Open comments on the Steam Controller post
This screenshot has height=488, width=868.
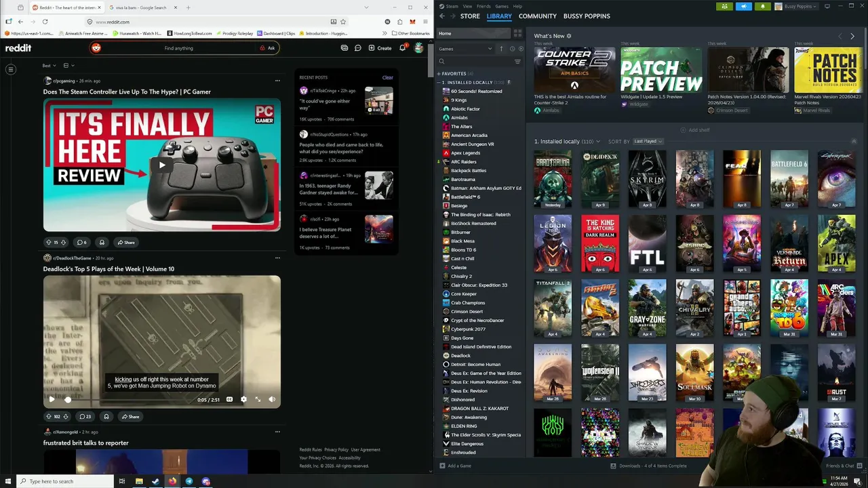coord(82,242)
